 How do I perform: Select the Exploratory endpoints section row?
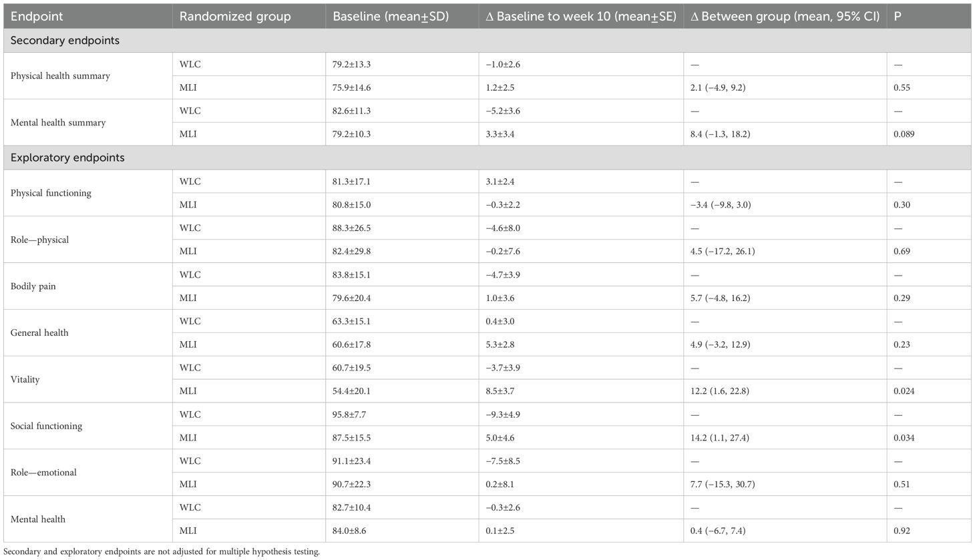point(67,158)
